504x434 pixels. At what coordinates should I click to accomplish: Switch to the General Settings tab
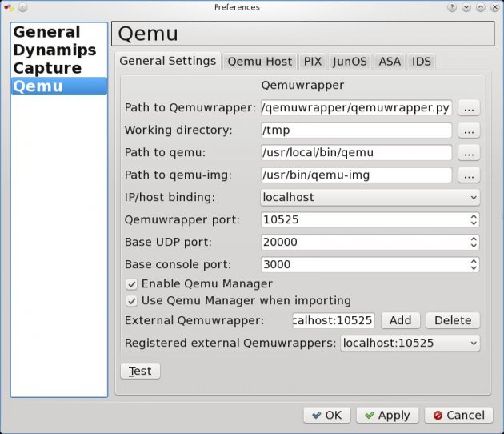click(x=167, y=61)
